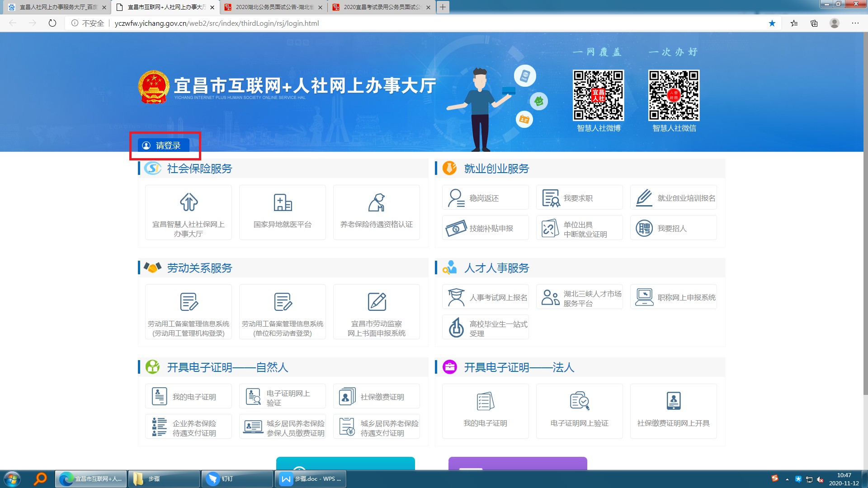868x488 pixels.
Task: Open 我要招人 recruitment icon
Action: pos(644,228)
